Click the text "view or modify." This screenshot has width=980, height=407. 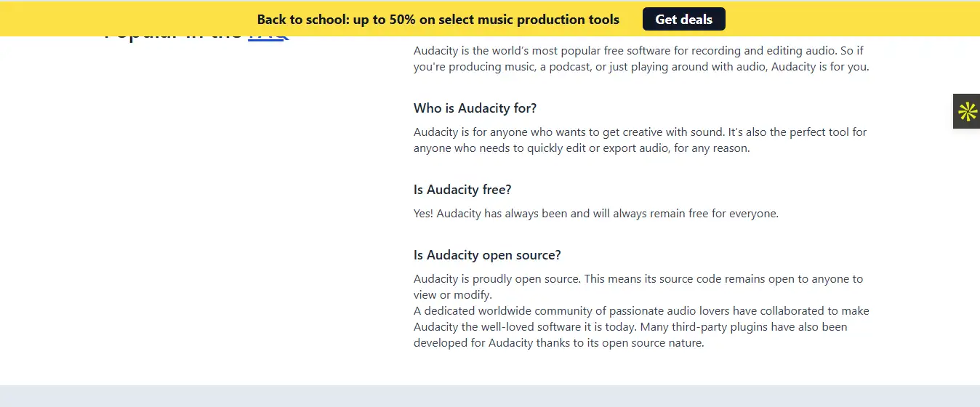pyautogui.click(x=452, y=295)
